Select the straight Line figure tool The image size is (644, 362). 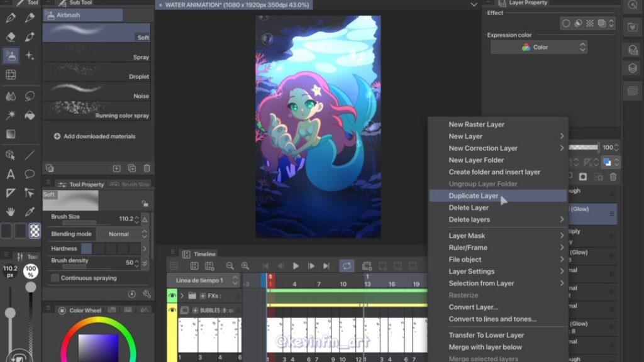pyautogui.click(x=30, y=155)
